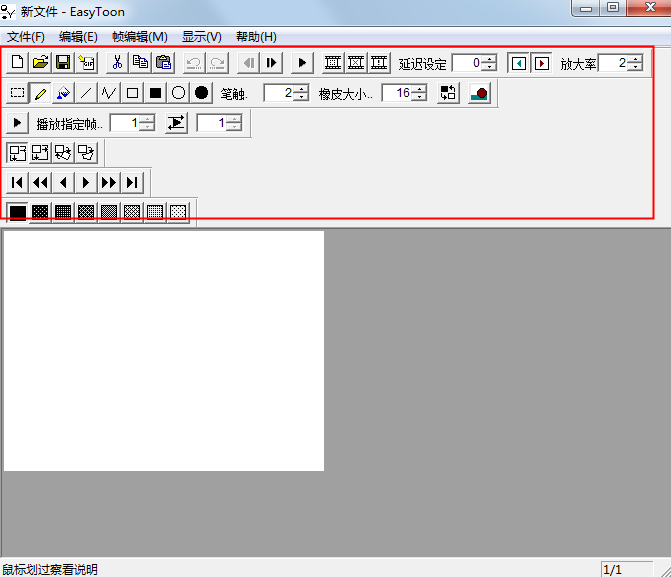Paste using the clipboard icon
The image size is (671, 577).
point(163,63)
